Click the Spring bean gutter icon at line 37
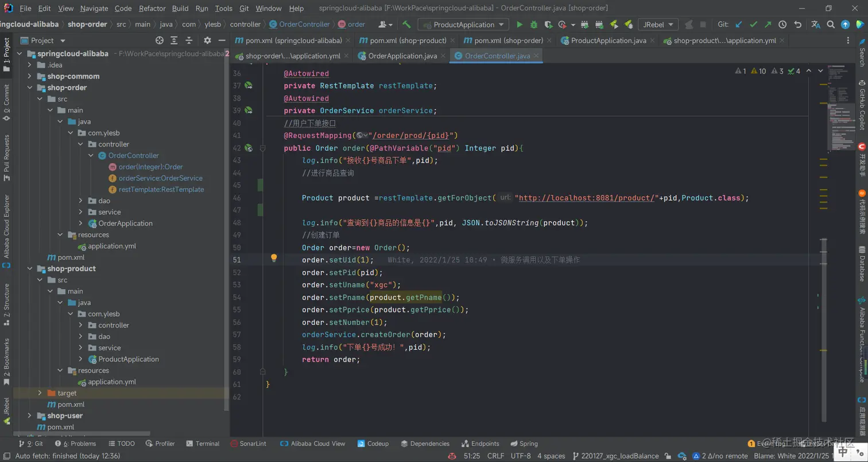Viewport: 868px width, 462px height. (249, 85)
